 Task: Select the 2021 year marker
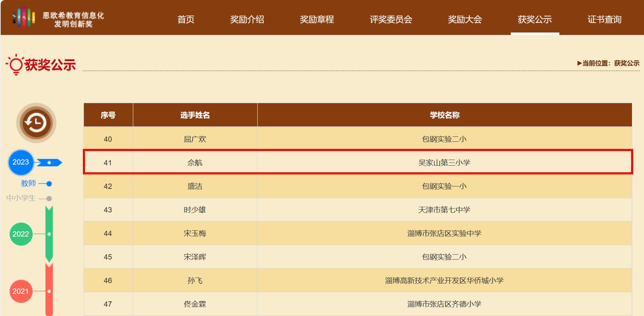[21, 291]
